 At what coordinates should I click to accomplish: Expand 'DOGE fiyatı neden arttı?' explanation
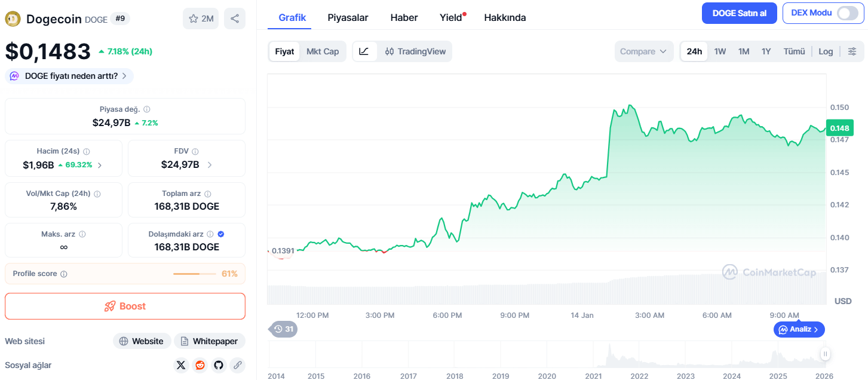pyautogui.click(x=69, y=76)
